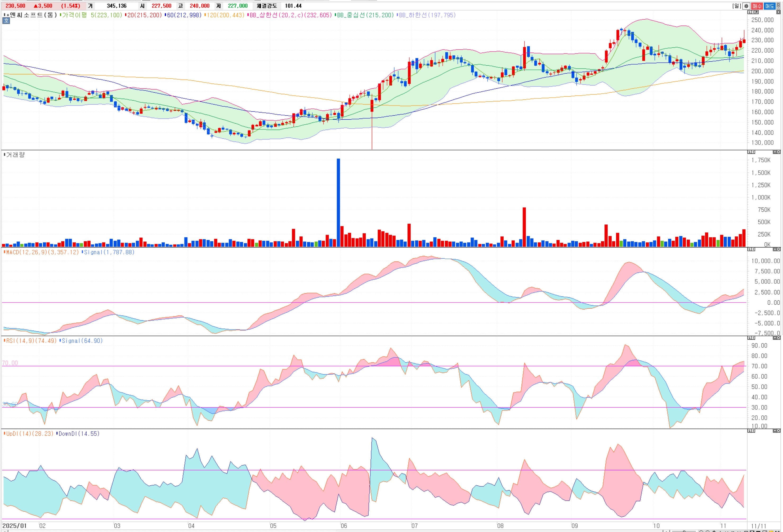Click the L scale button on price chart
The height and width of the screenshot is (532, 783).
750,12
